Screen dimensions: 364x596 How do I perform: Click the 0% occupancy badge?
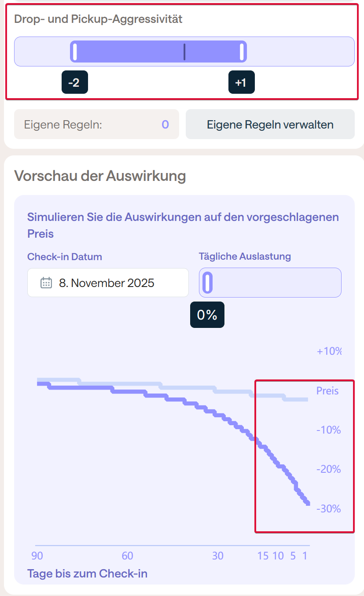pos(207,315)
